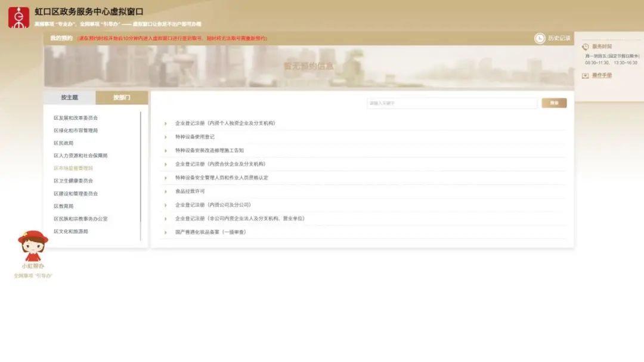Click the service time clock icon
This screenshot has height=362, width=644.
point(586,47)
